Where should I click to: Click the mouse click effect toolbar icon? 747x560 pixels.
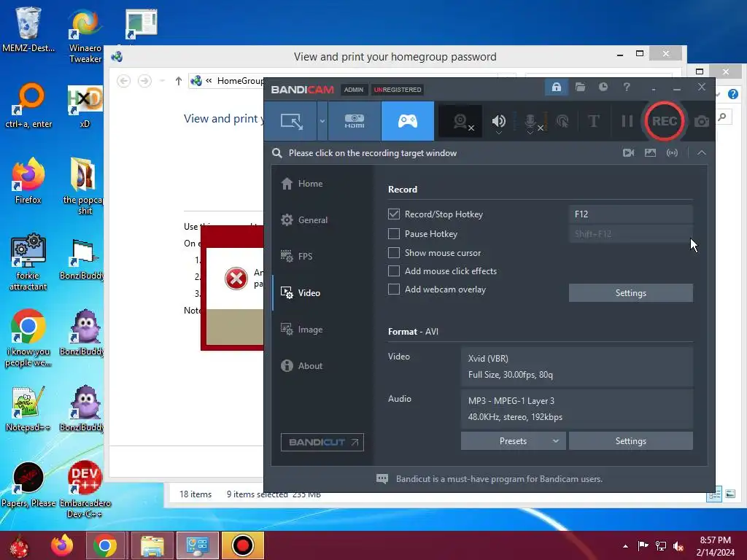(x=562, y=122)
